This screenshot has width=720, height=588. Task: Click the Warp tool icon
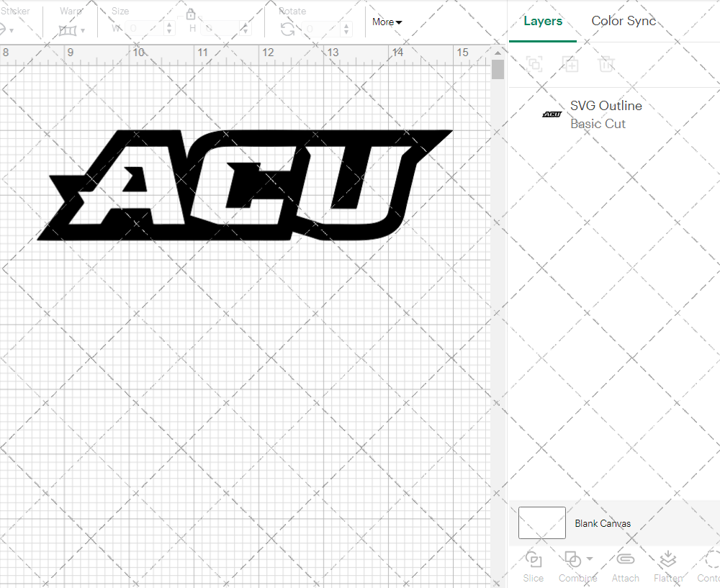(x=66, y=30)
